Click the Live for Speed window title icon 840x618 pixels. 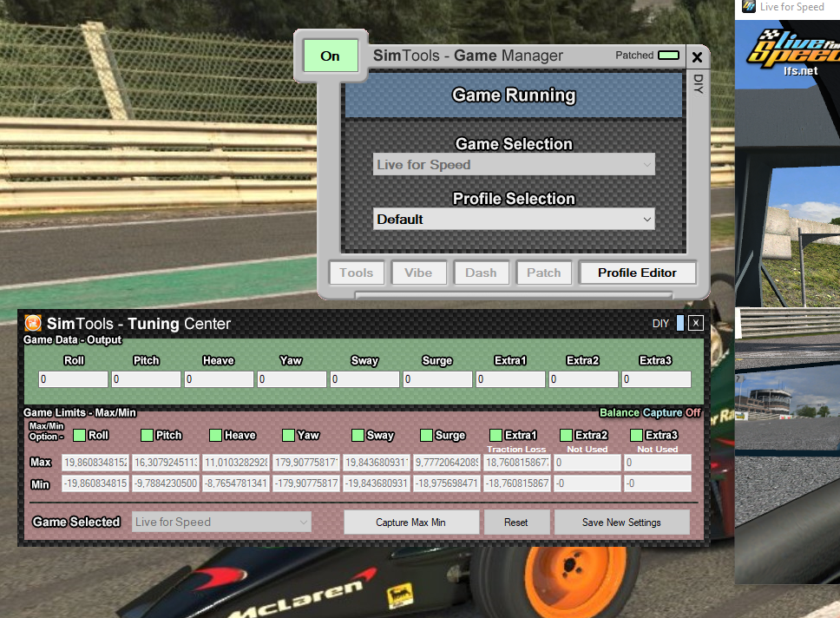(748, 6)
